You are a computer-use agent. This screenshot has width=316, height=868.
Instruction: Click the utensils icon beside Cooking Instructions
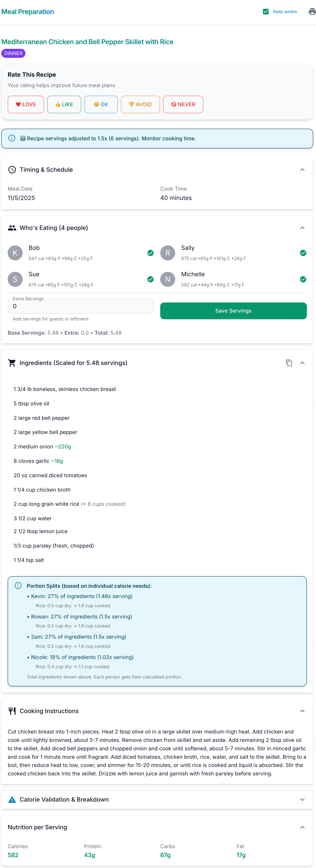click(x=13, y=711)
